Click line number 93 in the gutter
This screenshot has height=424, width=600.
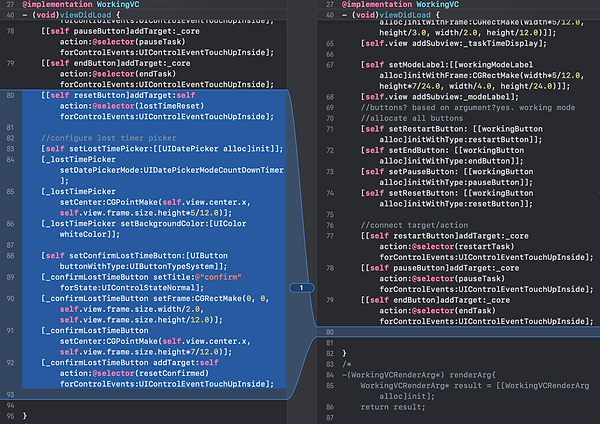point(10,395)
